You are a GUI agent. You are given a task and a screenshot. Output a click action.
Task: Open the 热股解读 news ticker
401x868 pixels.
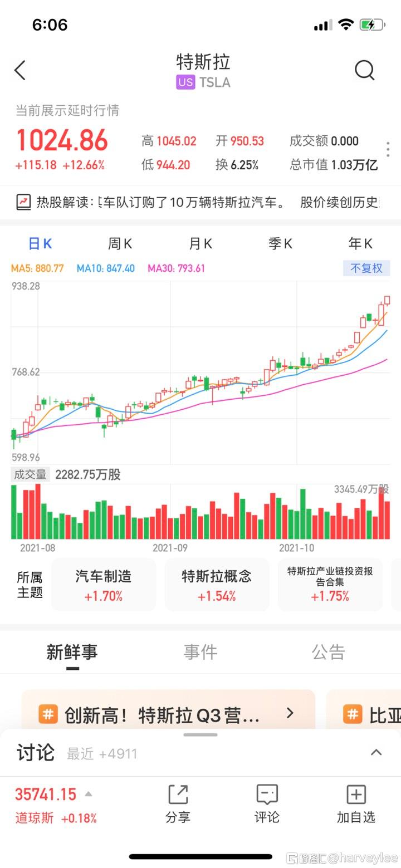200,202
